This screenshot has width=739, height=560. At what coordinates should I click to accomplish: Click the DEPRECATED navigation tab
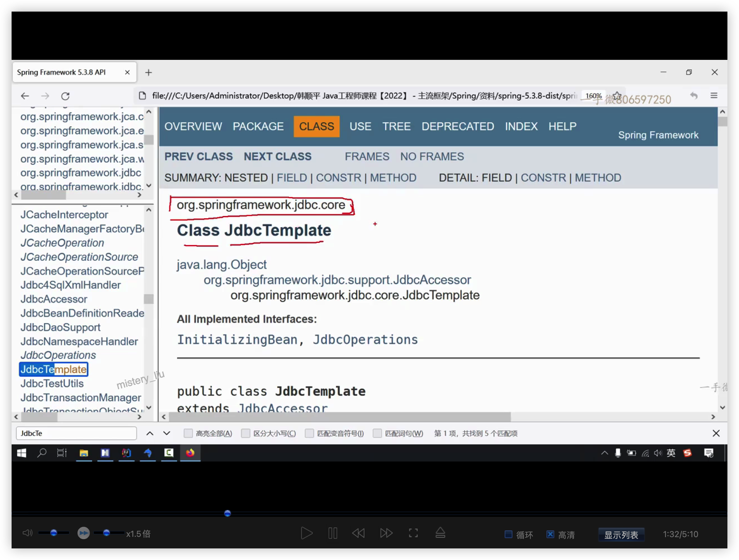[458, 126]
